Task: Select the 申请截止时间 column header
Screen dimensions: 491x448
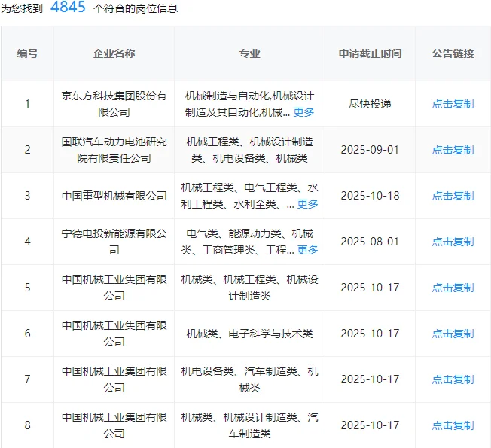Action: pos(370,53)
